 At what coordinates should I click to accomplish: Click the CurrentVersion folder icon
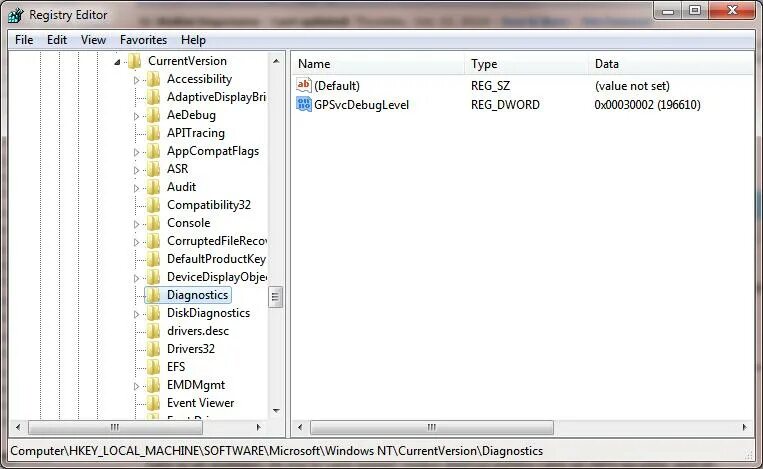pos(134,61)
